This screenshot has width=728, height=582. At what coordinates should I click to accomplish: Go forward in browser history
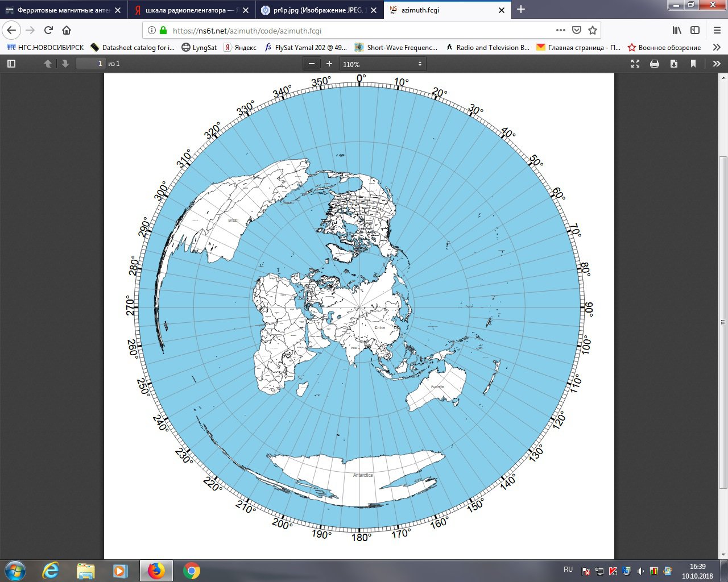(x=31, y=31)
